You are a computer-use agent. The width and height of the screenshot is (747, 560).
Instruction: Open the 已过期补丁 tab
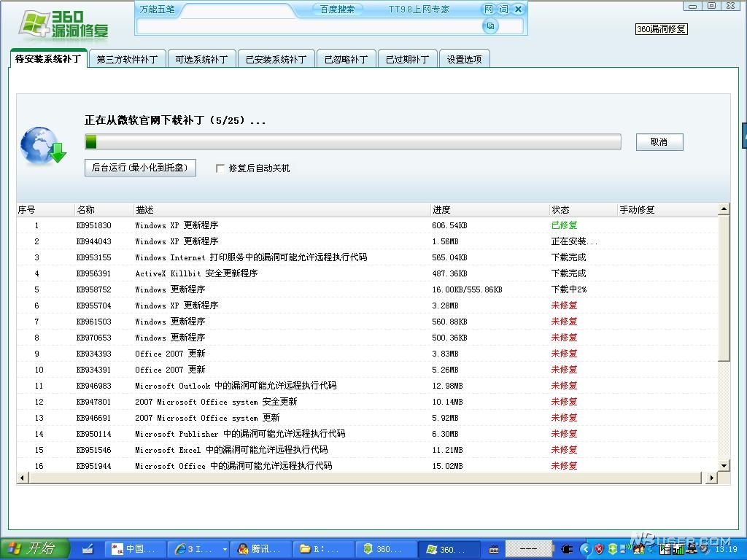pos(408,59)
